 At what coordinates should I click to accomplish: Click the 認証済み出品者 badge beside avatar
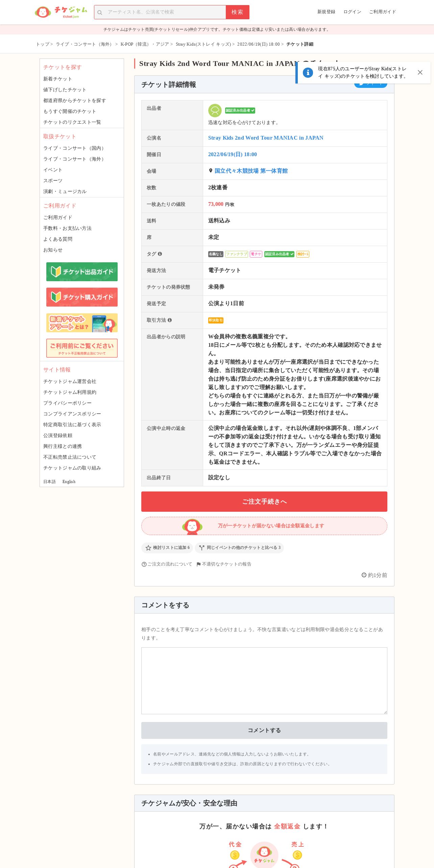coord(240,111)
